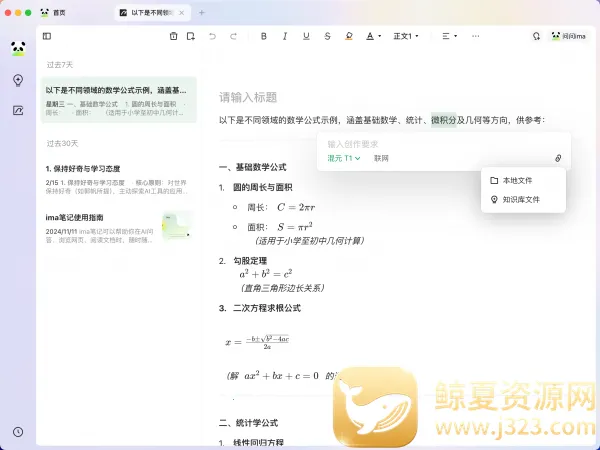Open the font color A dropdown
Screen dimensions: 600x450
coord(373,36)
